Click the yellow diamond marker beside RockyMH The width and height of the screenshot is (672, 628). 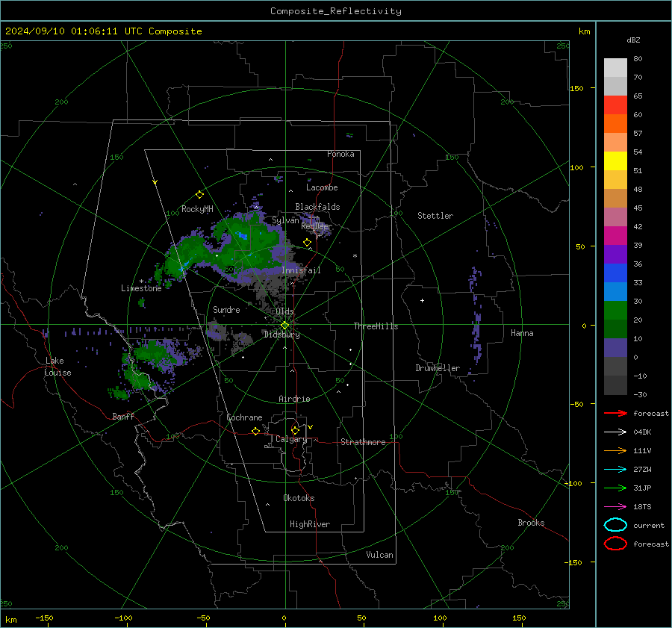199,195
